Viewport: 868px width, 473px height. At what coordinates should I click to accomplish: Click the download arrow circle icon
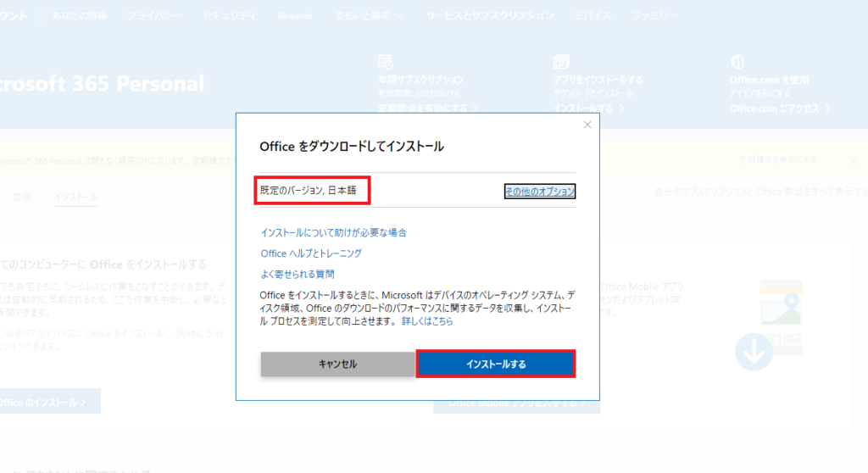click(x=754, y=352)
